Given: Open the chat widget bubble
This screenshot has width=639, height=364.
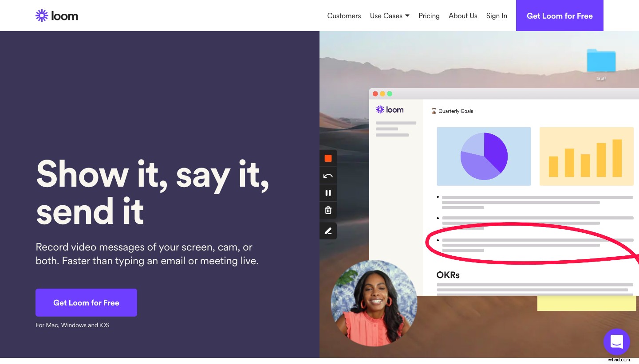Looking at the screenshot, I should point(616,342).
